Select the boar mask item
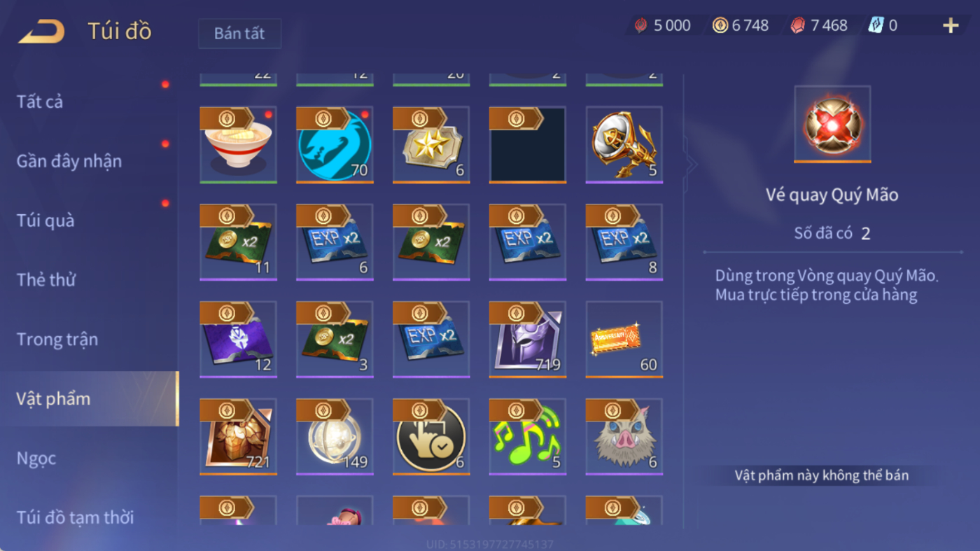 tap(624, 437)
